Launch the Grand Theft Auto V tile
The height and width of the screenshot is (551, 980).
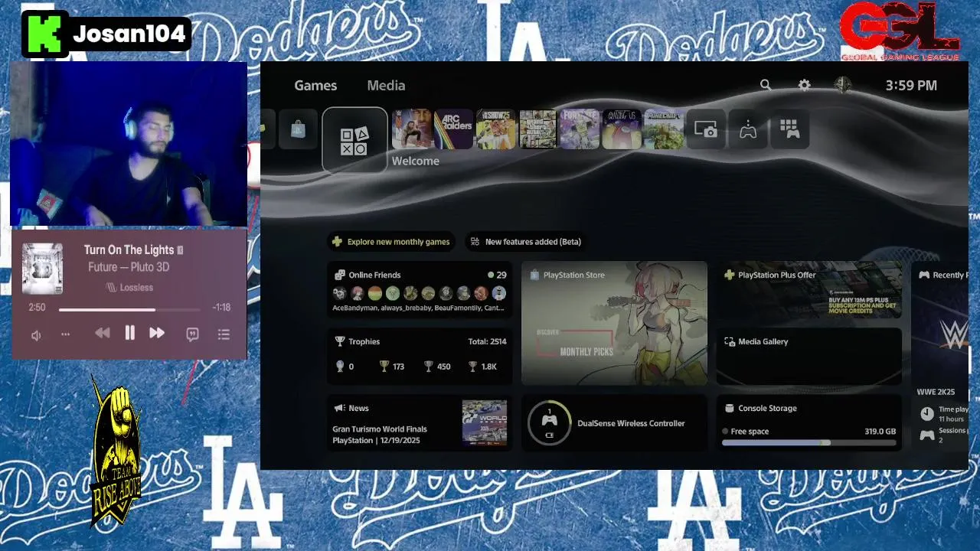537,129
